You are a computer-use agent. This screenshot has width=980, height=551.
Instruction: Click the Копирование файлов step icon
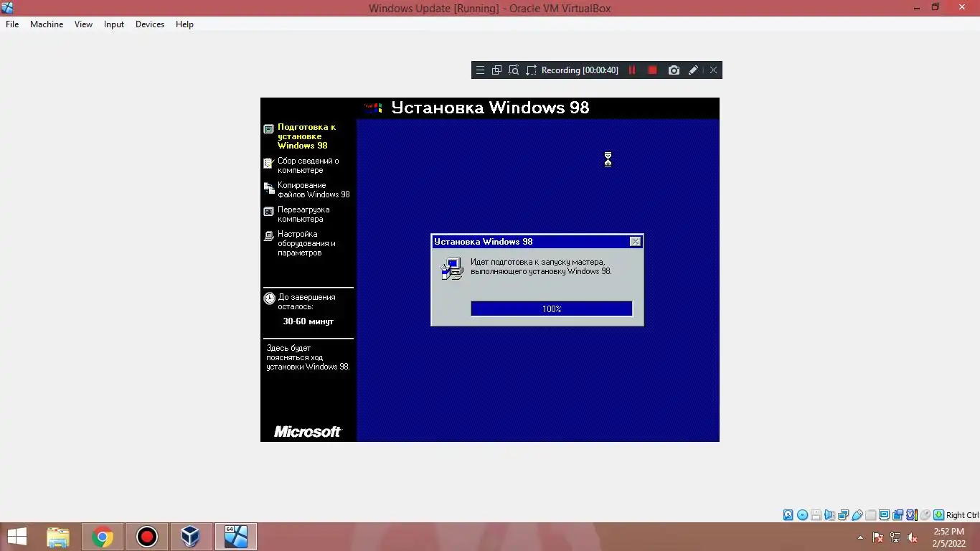pyautogui.click(x=268, y=188)
